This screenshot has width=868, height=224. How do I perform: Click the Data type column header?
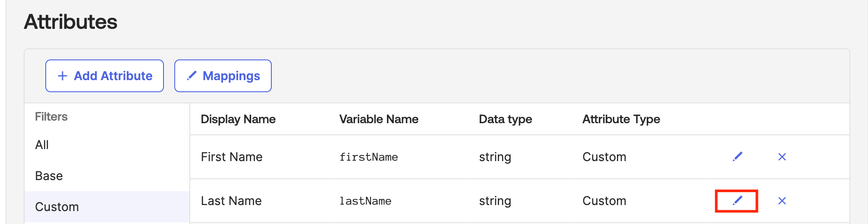point(505,119)
